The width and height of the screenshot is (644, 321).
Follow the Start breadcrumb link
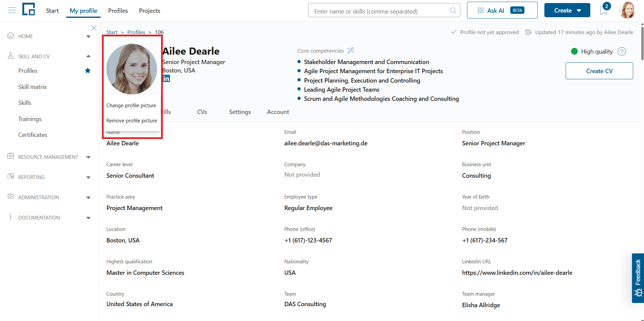coord(112,32)
